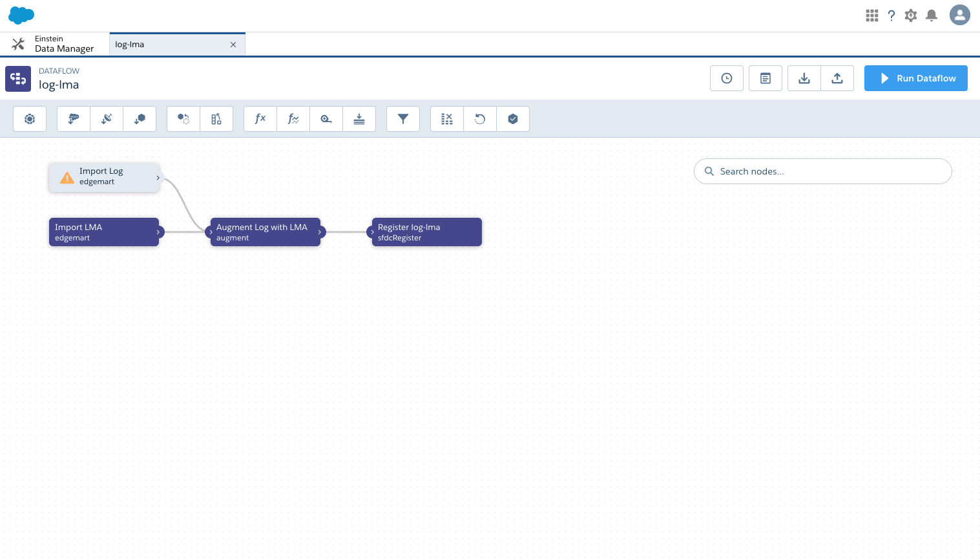Click the warning icon on Import Log
This screenshot has height=559, width=980.
(67, 177)
